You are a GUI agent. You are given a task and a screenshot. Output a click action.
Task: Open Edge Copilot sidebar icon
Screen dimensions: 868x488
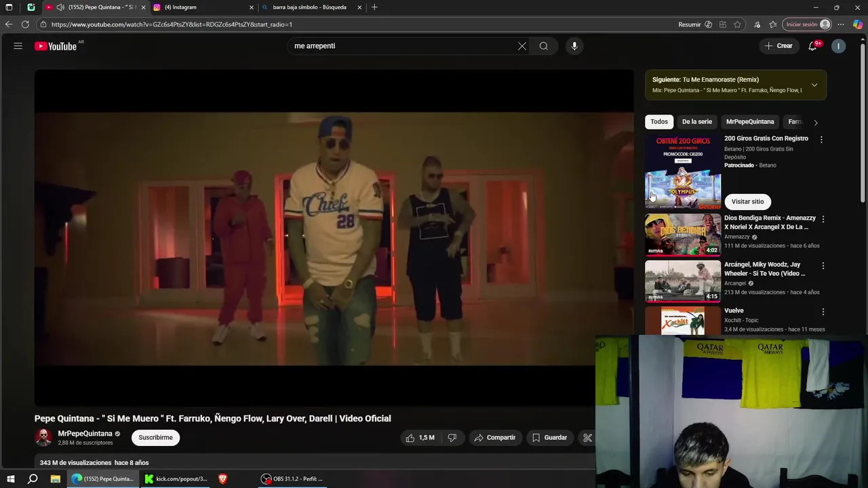pos(858,24)
